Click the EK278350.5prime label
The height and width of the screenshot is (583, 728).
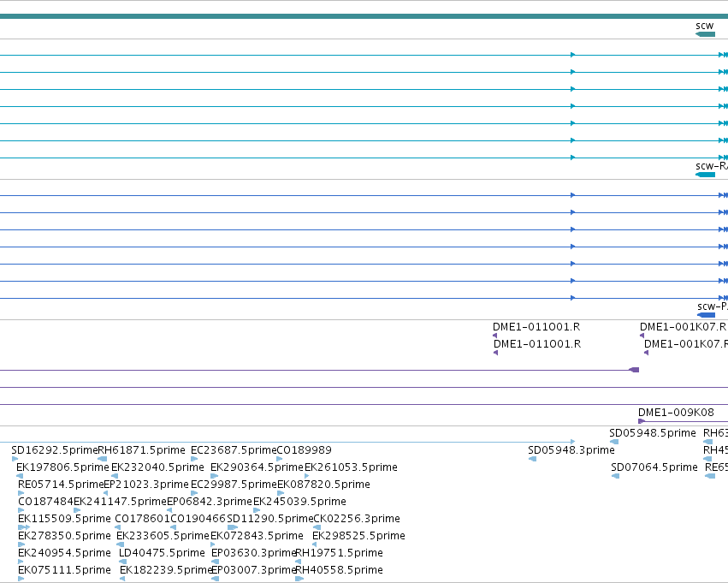[64, 536]
